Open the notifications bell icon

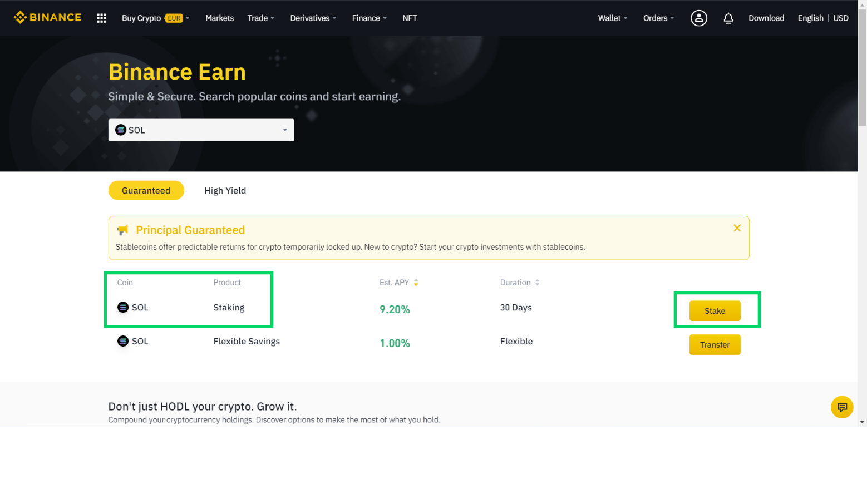point(728,18)
